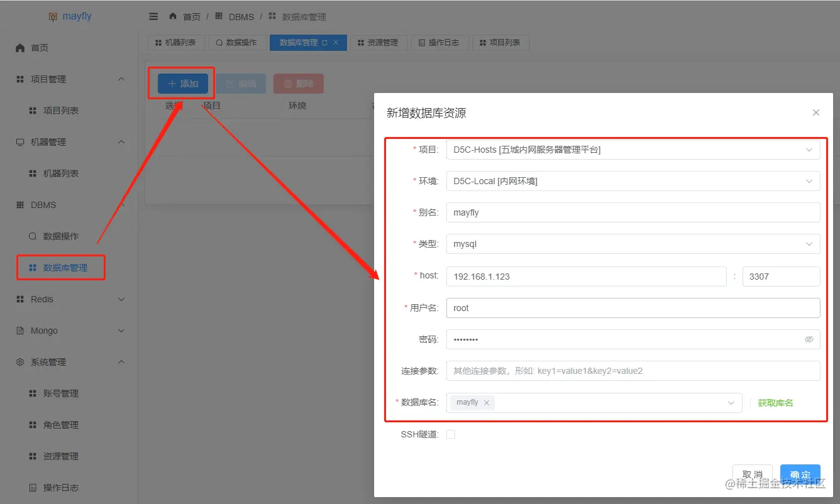Expand the Mongo sidebar group
The image size is (840, 504).
click(121, 331)
